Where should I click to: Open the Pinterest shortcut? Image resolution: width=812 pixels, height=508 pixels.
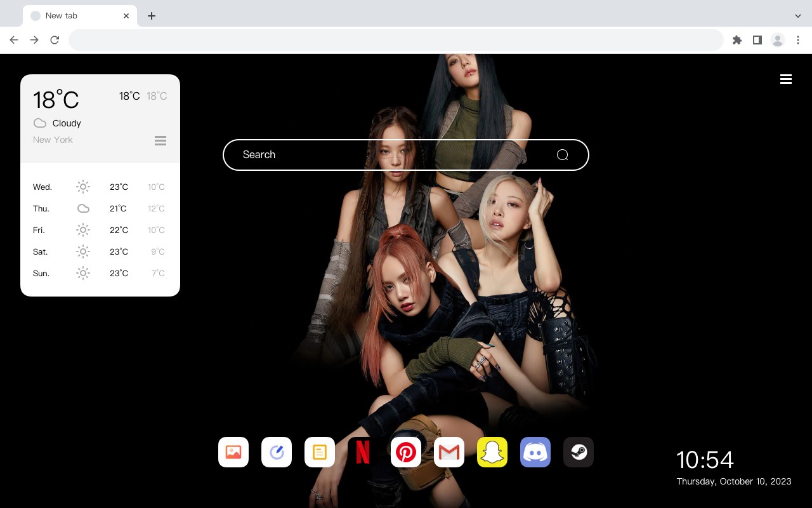coord(406,452)
